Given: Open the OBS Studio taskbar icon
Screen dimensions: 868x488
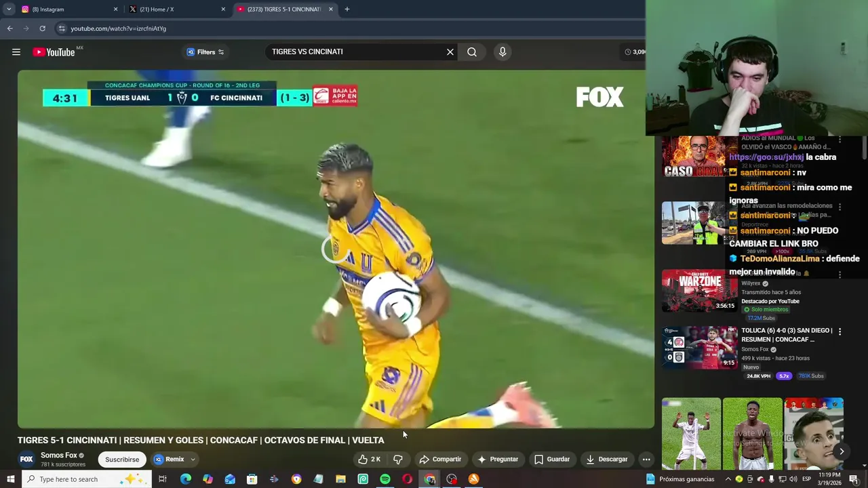Looking at the screenshot, I should [452, 479].
